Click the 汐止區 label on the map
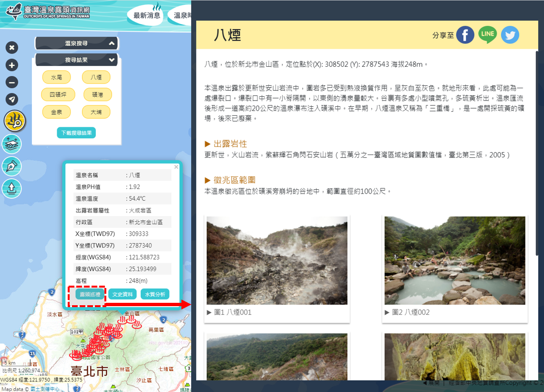Image resolution: width=544 pixels, height=392 pixels. (x=144, y=380)
